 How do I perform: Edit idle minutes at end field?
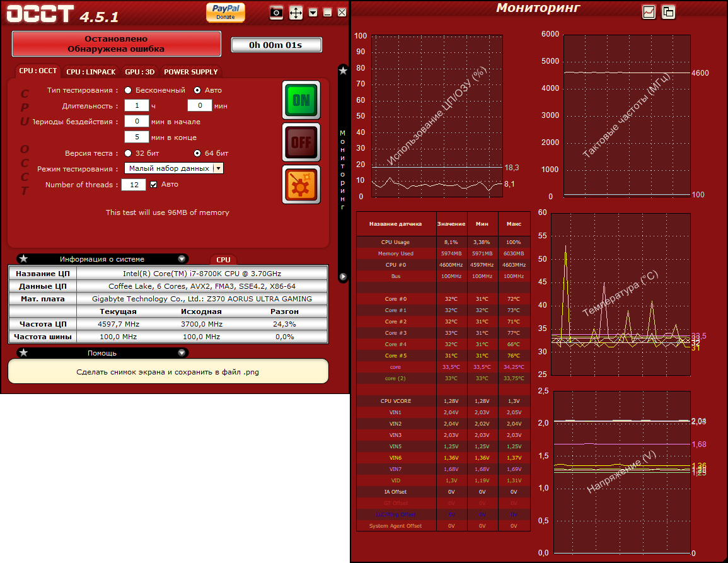[137, 137]
